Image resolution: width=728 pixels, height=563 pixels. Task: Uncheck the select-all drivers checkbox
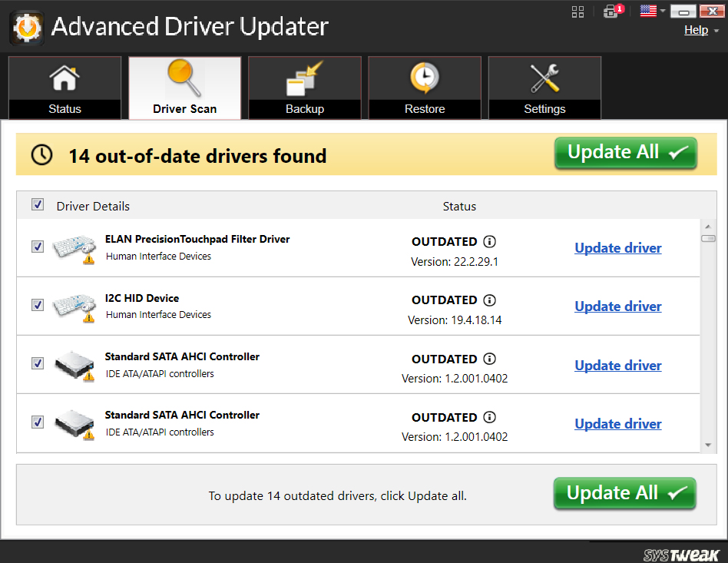point(38,204)
